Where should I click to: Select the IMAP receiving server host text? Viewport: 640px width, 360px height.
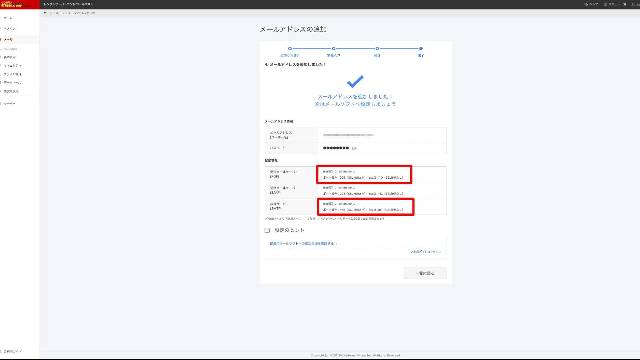(339, 188)
